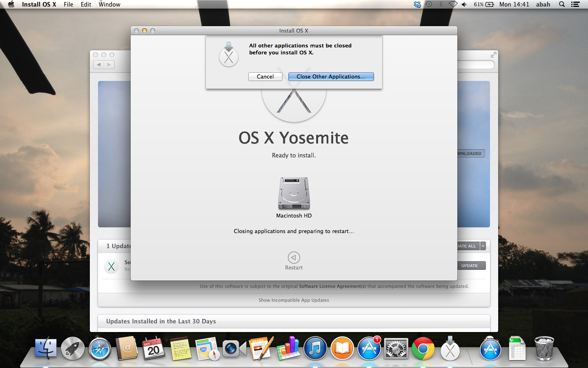Open iTunes from the dock
This screenshot has width=588, height=368.
(315, 349)
